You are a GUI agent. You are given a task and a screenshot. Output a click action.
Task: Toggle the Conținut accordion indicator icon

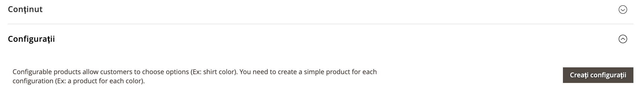coord(623,10)
